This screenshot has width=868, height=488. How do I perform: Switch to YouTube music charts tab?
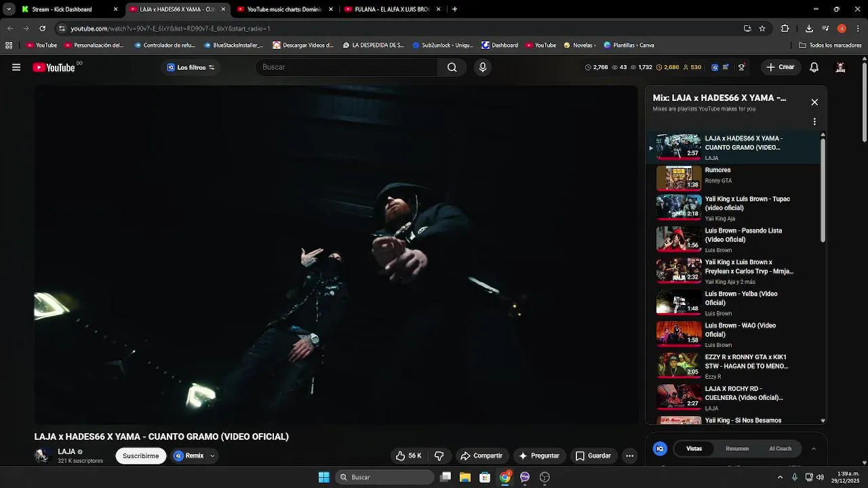[285, 9]
